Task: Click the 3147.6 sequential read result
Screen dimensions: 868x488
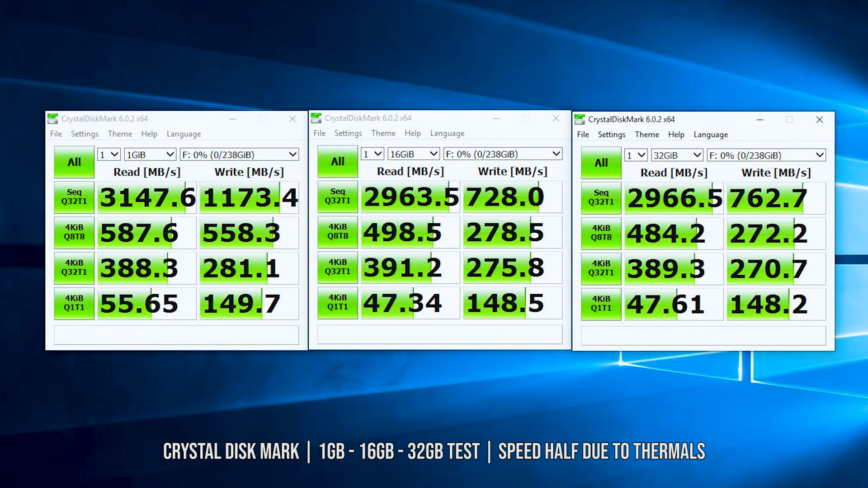Action: point(147,197)
